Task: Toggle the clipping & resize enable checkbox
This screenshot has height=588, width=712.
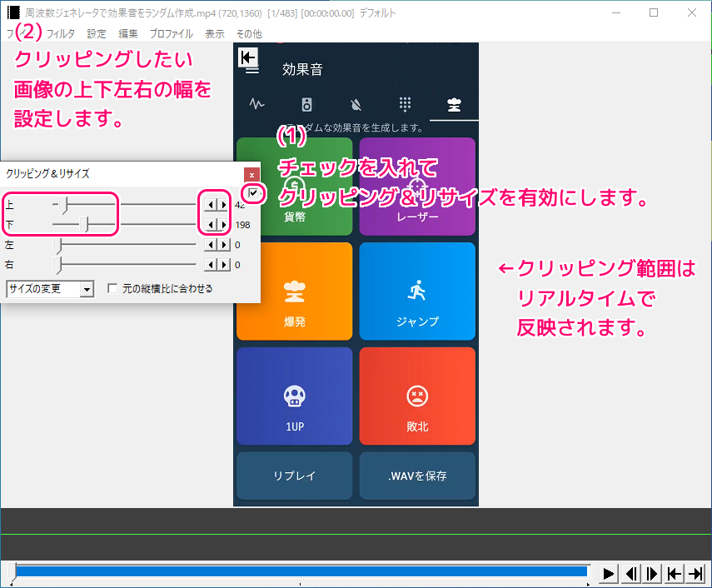Action: pos(253,193)
